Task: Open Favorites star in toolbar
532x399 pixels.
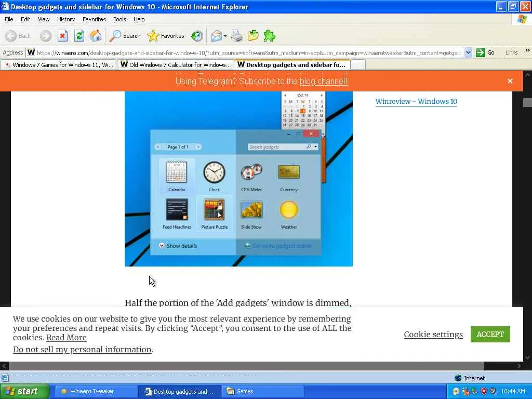Action: [x=166, y=36]
